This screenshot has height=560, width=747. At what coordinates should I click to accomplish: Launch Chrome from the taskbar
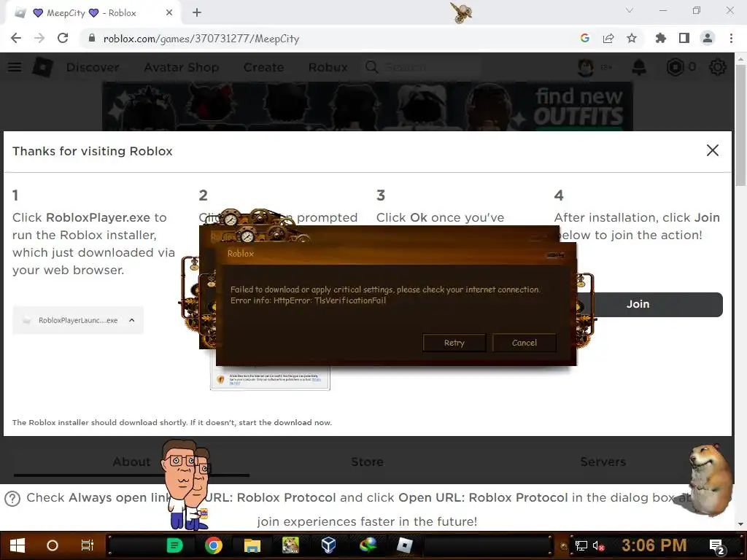pos(214,545)
